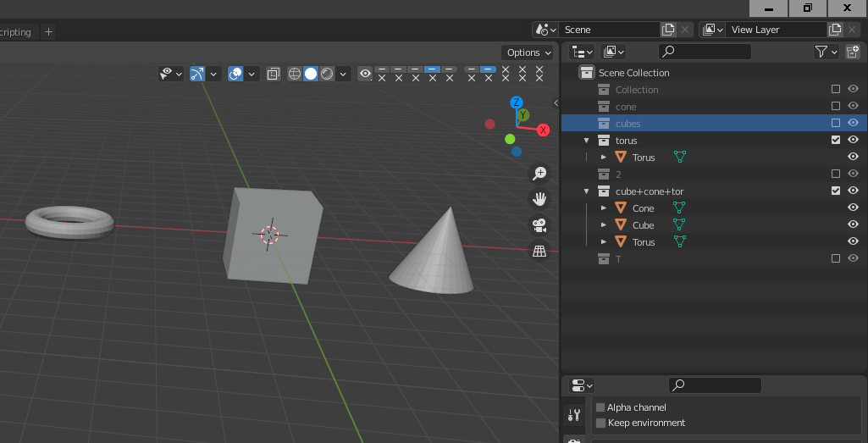Image resolution: width=868 pixels, height=443 pixels.
Task: Open the viewport shading dropdown arrow
Action: click(343, 74)
